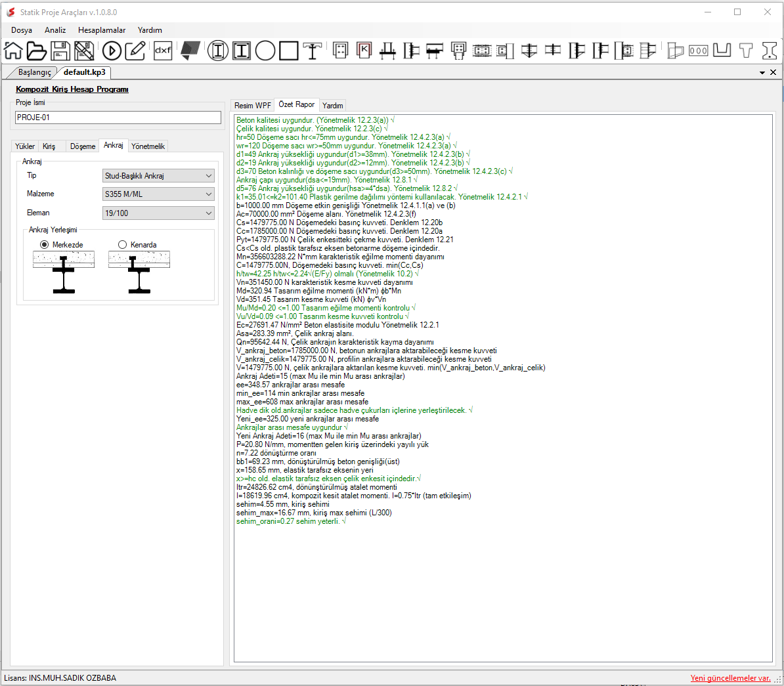Select the default.kp3 document tab
Screen dimensions: 784x686
point(85,72)
